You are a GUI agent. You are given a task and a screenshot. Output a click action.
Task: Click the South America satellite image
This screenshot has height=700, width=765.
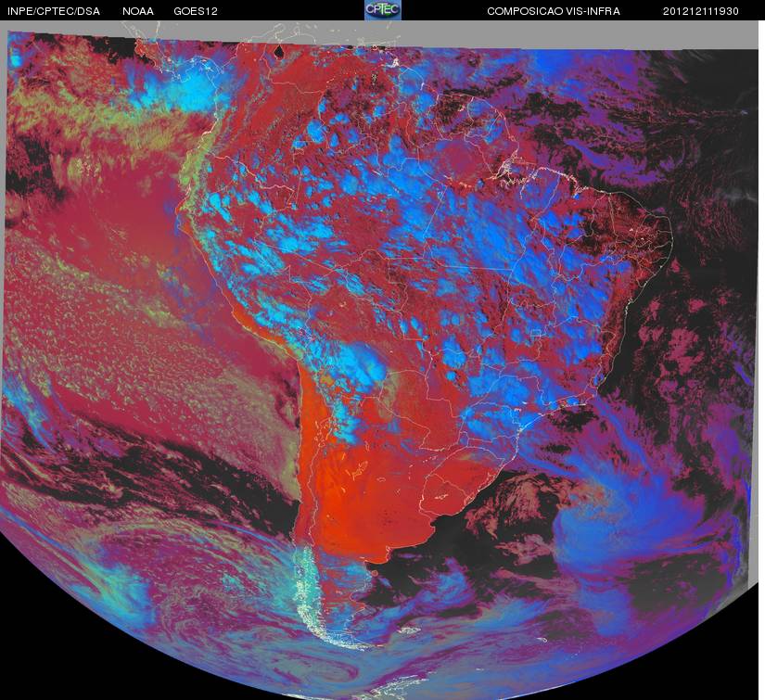pyautogui.click(x=380, y=361)
